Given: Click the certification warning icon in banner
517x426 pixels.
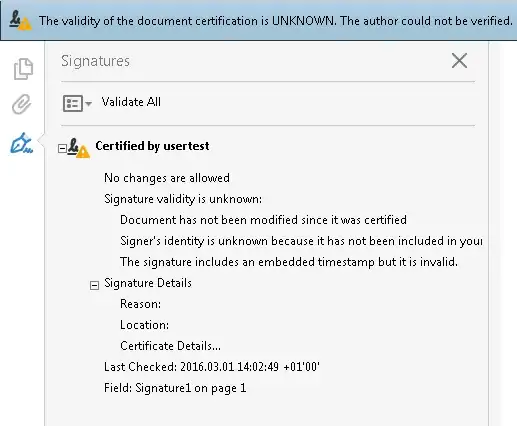Looking at the screenshot, I should 20,20.
